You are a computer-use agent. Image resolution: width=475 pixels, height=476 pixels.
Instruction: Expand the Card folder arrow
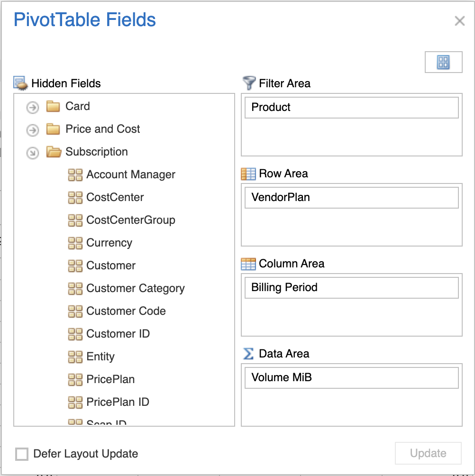[x=32, y=108]
